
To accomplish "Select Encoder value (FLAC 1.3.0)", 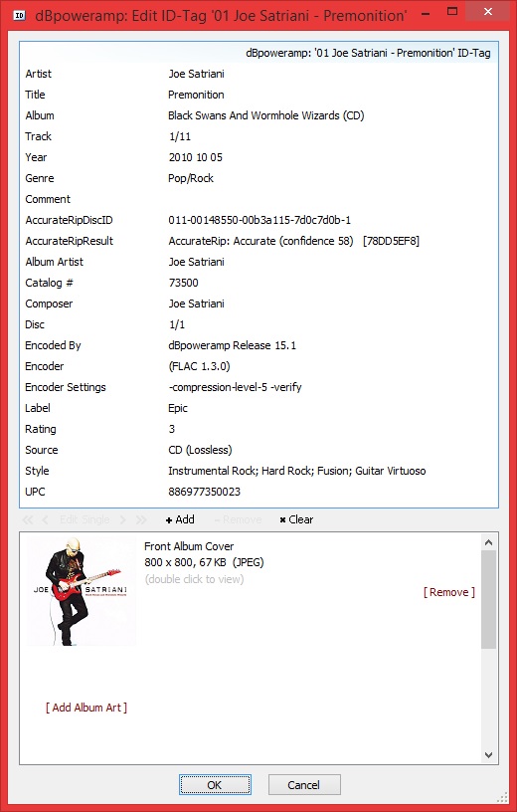I will pos(199,366).
